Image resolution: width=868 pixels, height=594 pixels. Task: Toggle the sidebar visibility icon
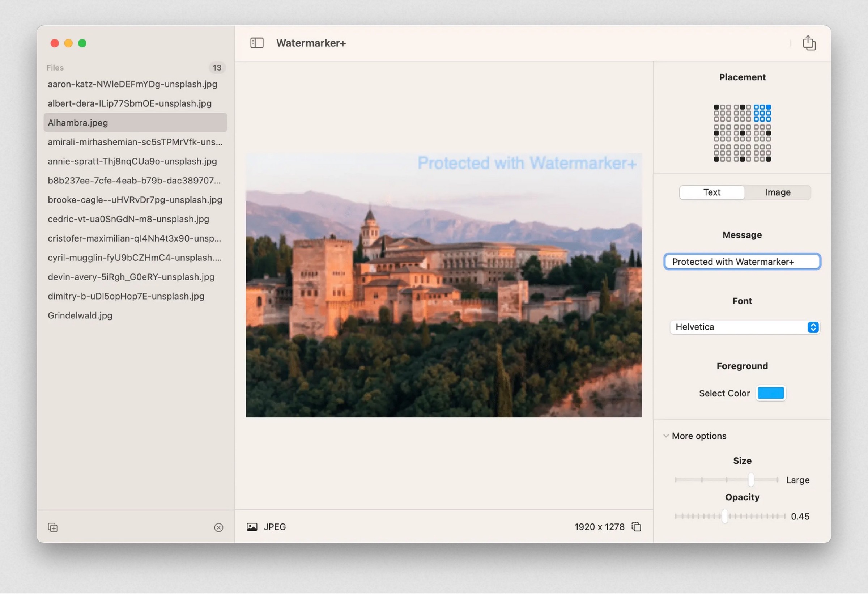256,43
